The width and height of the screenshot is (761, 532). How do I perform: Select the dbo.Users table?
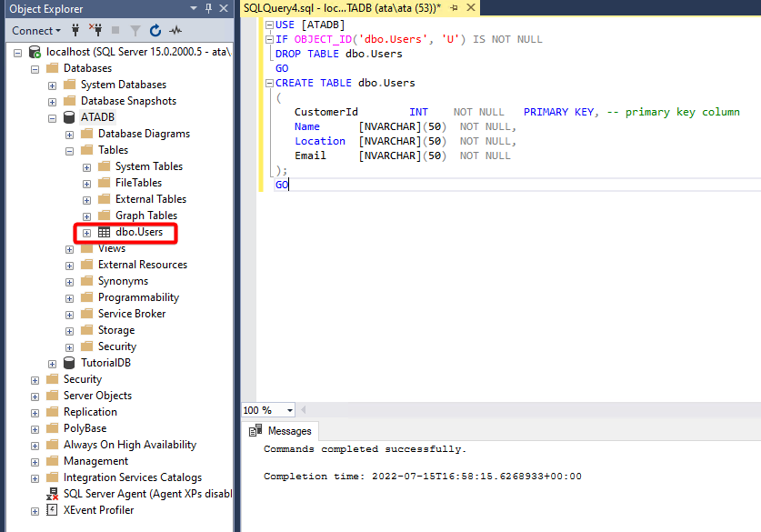139,232
